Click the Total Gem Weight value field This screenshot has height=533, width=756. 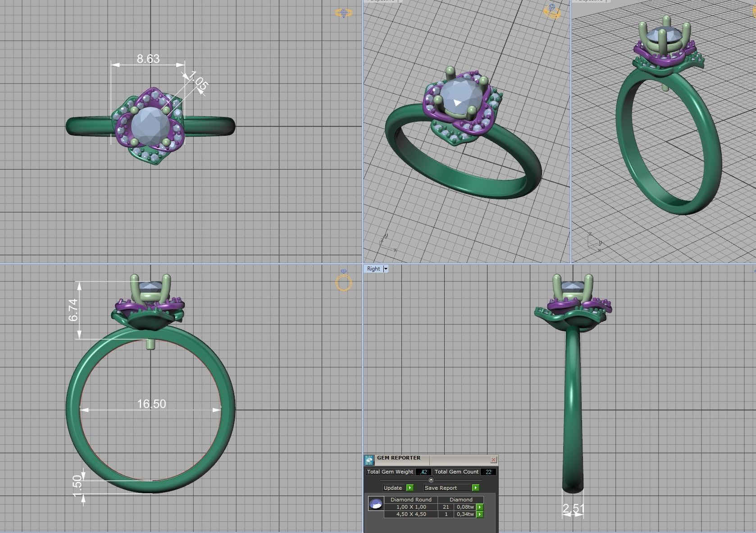tap(424, 472)
